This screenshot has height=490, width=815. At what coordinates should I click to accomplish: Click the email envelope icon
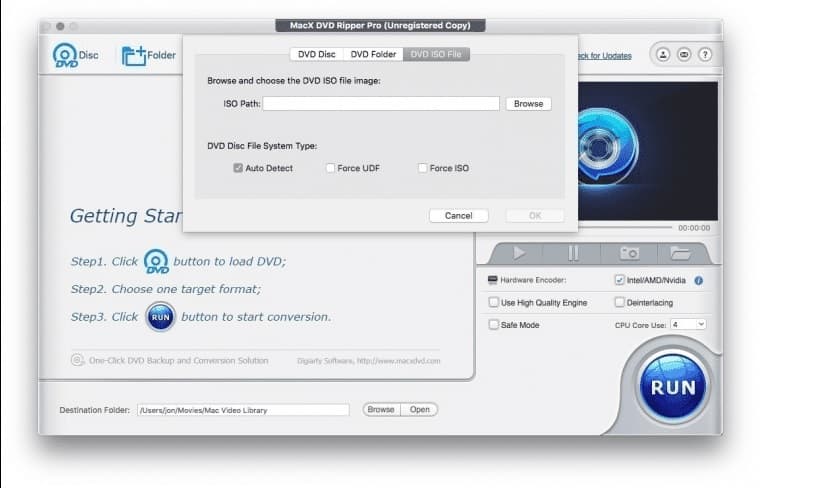point(684,55)
